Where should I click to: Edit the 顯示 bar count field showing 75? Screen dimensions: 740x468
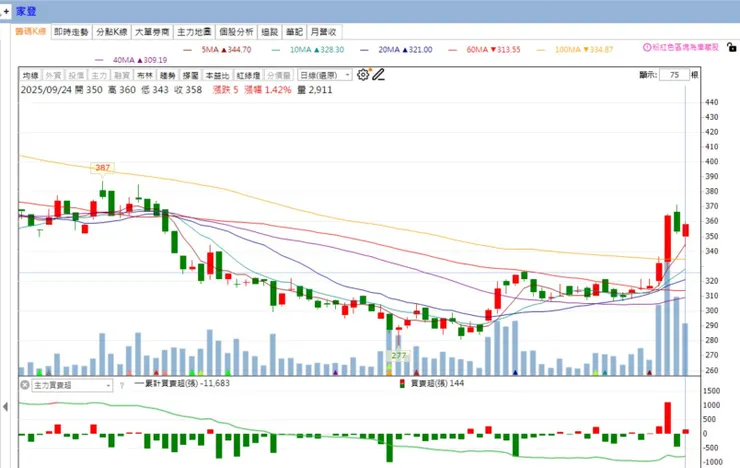pyautogui.click(x=674, y=75)
